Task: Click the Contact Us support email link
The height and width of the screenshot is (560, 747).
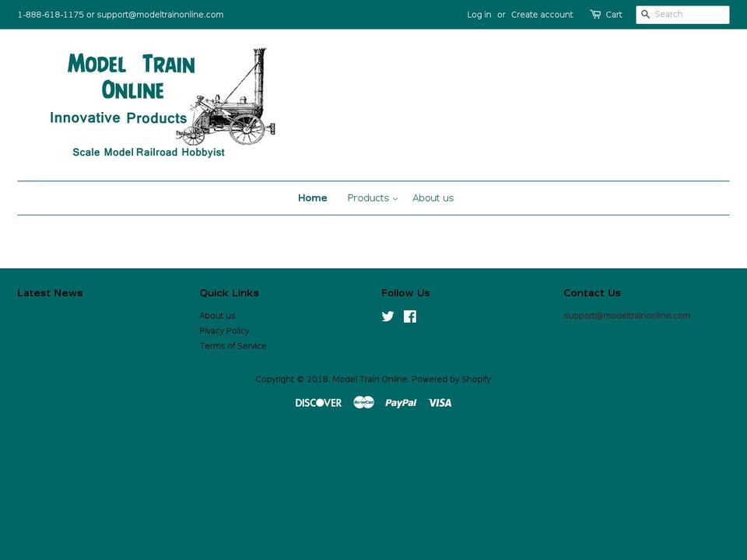Action: [627, 315]
